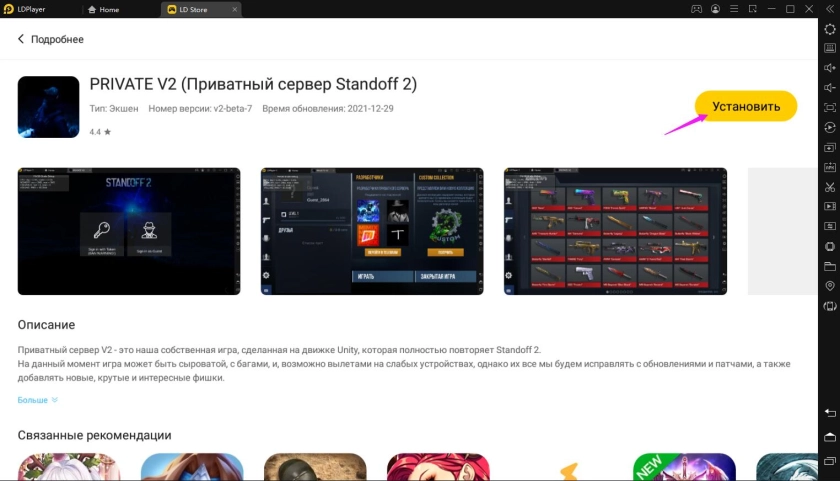Open the gamepad icon in title bar
This screenshot has height=481, width=840.
696,9
